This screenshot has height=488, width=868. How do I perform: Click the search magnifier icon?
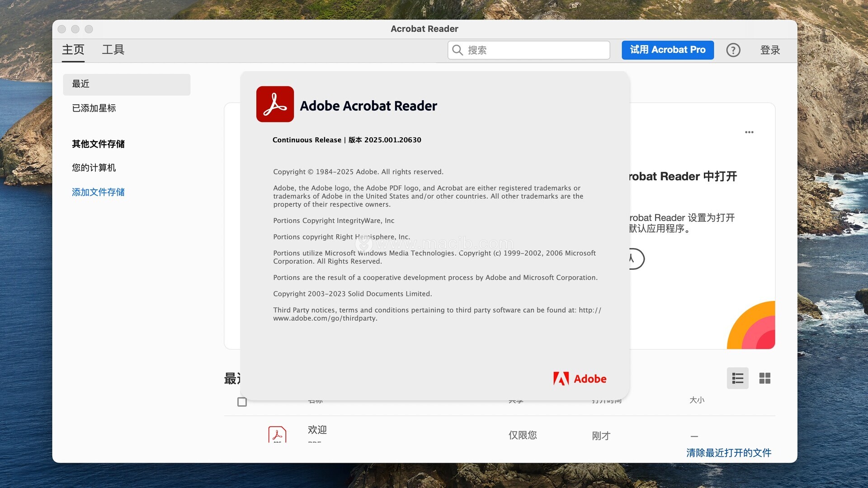(x=458, y=50)
